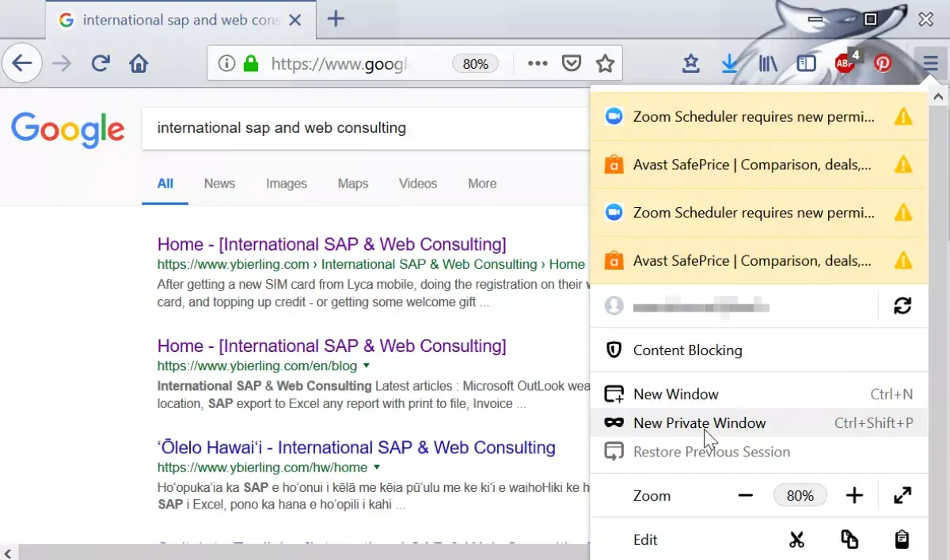
Task: Click the green padlock security icon
Action: (251, 63)
